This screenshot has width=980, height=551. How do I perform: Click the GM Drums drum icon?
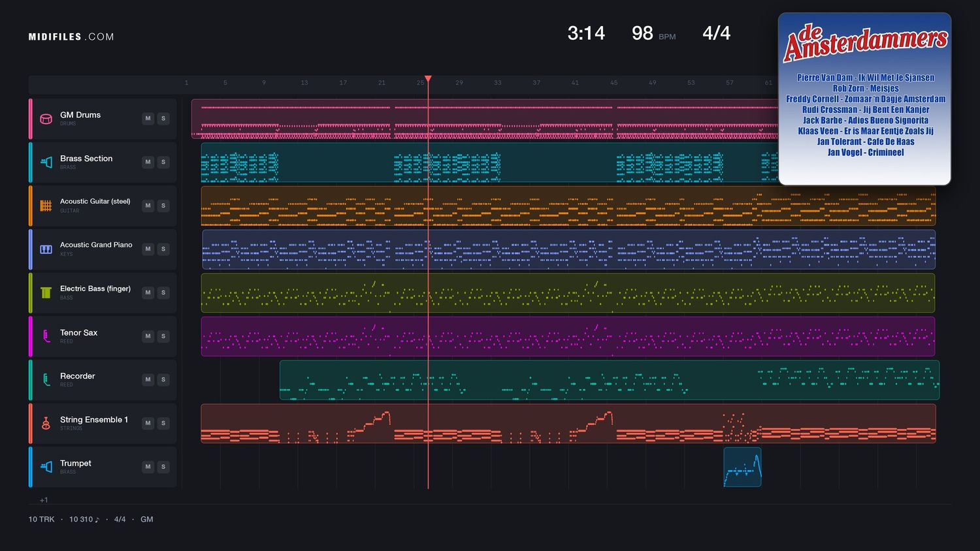click(x=46, y=119)
